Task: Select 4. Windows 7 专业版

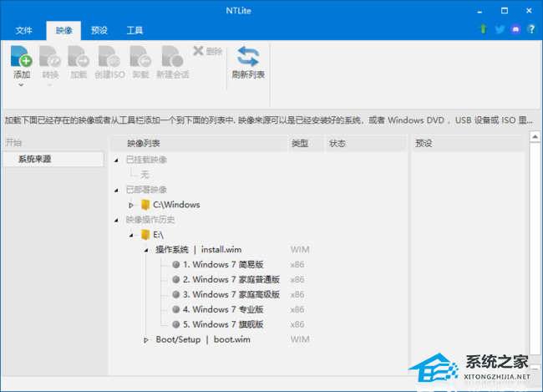Action: coord(223,309)
